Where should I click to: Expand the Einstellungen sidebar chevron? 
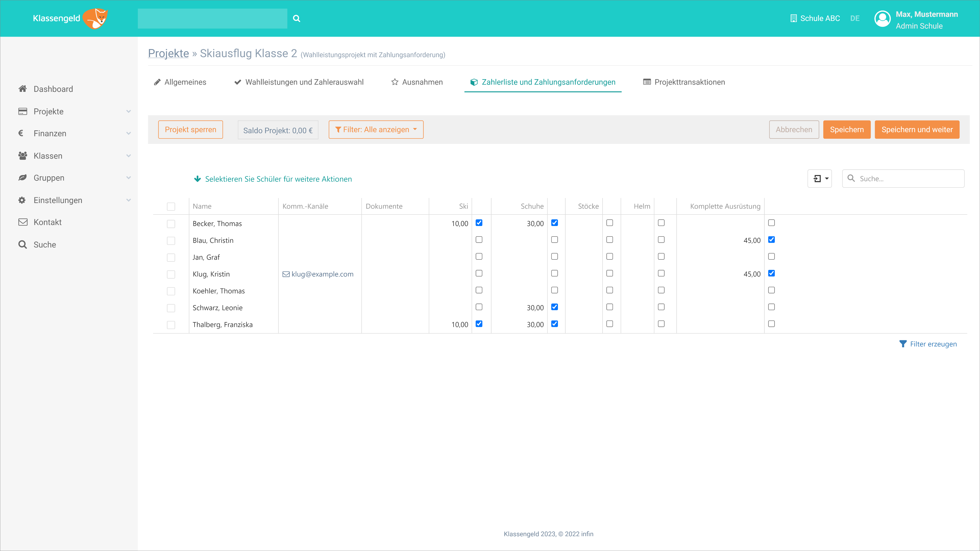tap(128, 200)
